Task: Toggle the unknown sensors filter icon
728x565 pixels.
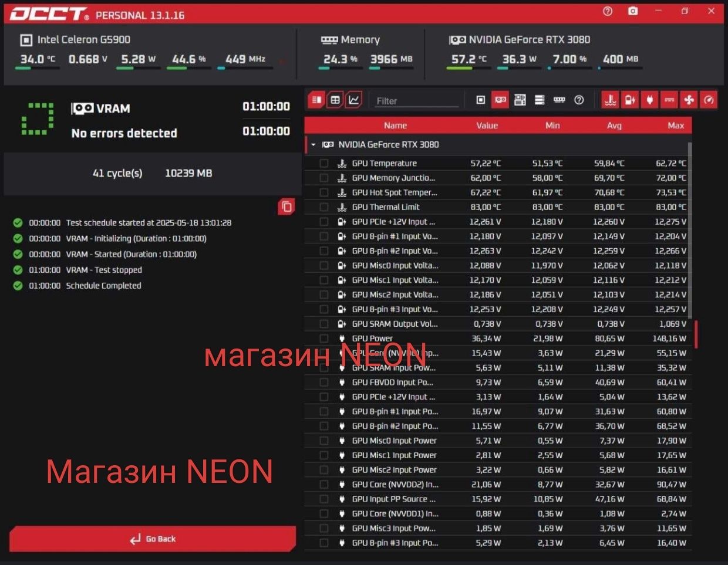Action: coord(579,100)
